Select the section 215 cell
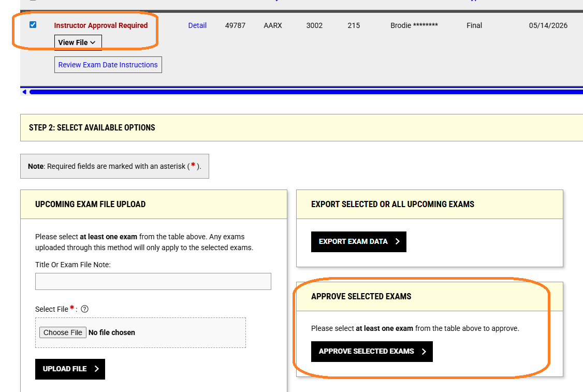The image size is (583, 392). [354, 25]
